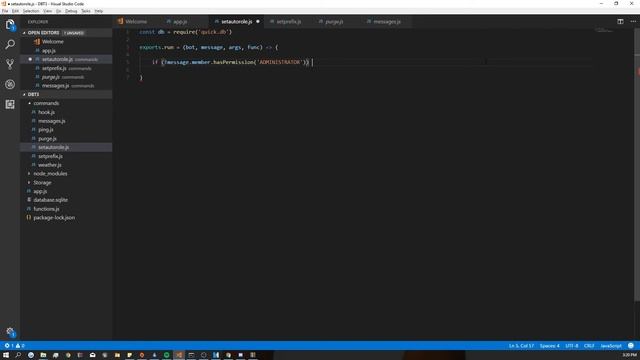Open the editor More Actions ellipsis
The image size is (640, 360).
pos(633,21)
